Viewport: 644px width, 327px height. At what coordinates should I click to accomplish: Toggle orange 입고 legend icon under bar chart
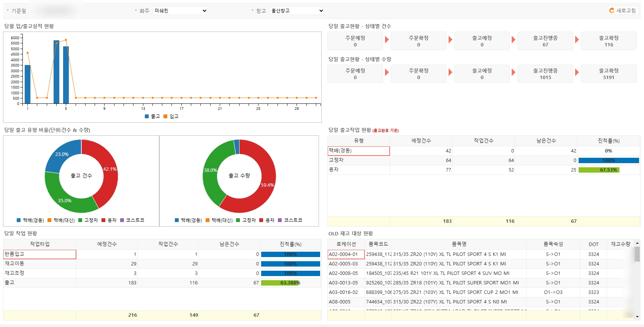pyautogui.click(x=165, y=116)
